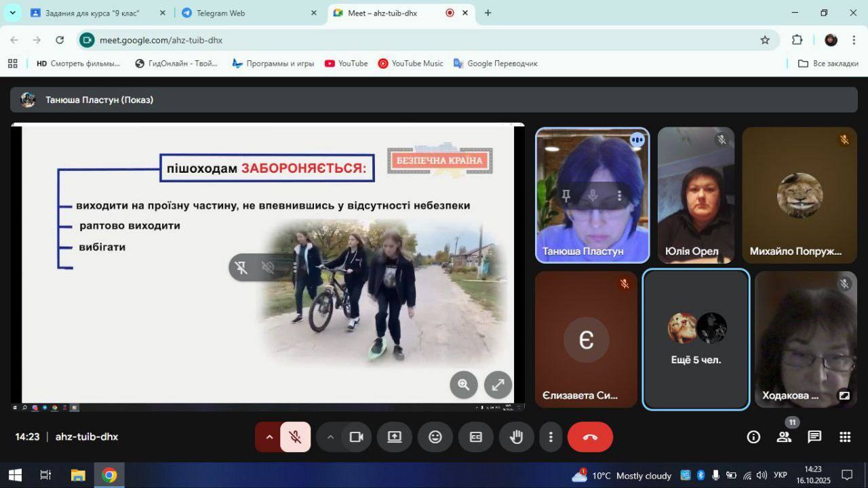868x488 pixels.
Task: Toggle closed captions
Action: pyautogui.click(x=476, y=437)
